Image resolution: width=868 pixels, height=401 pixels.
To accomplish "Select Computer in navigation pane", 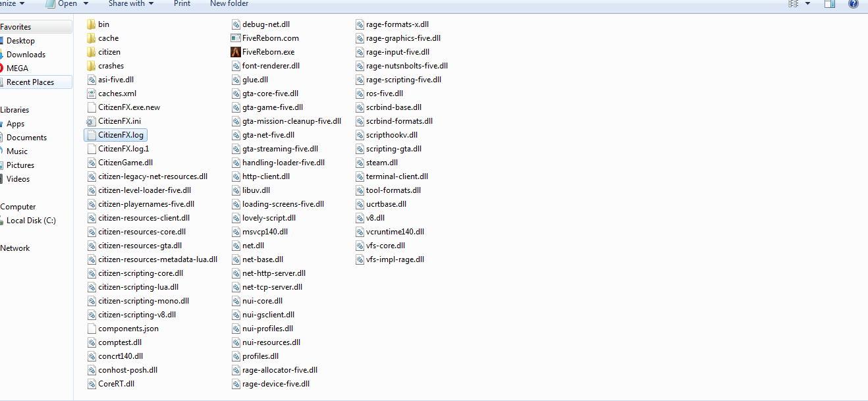I will (x=18, y=207).
